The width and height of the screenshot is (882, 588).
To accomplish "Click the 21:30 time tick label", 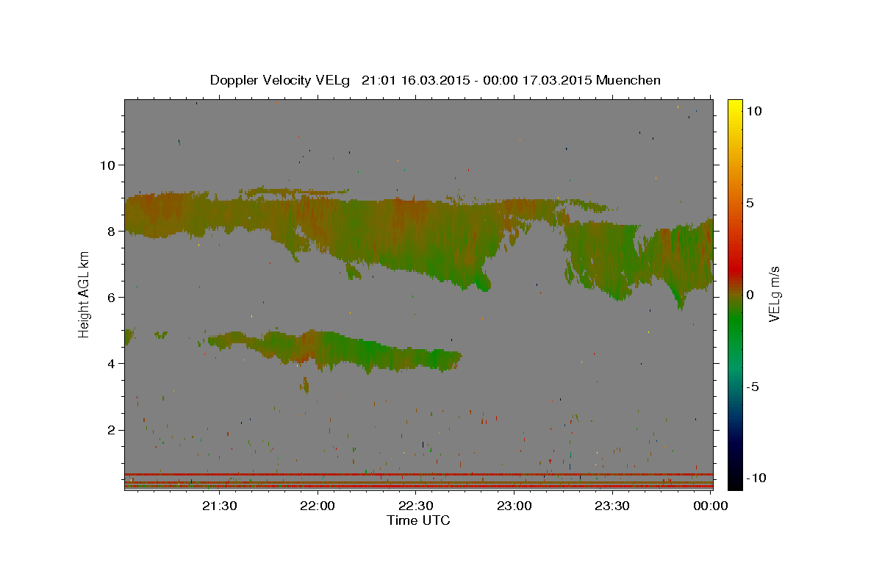I will [220, 506].
